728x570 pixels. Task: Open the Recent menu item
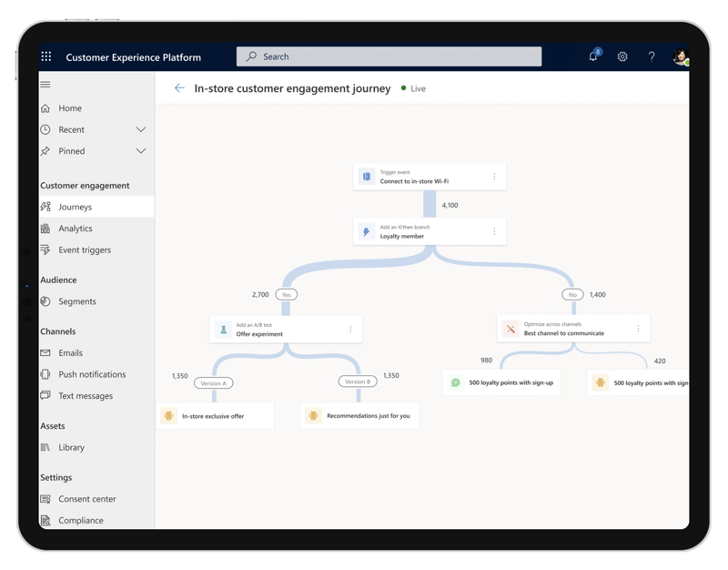(x=71, y=129)
